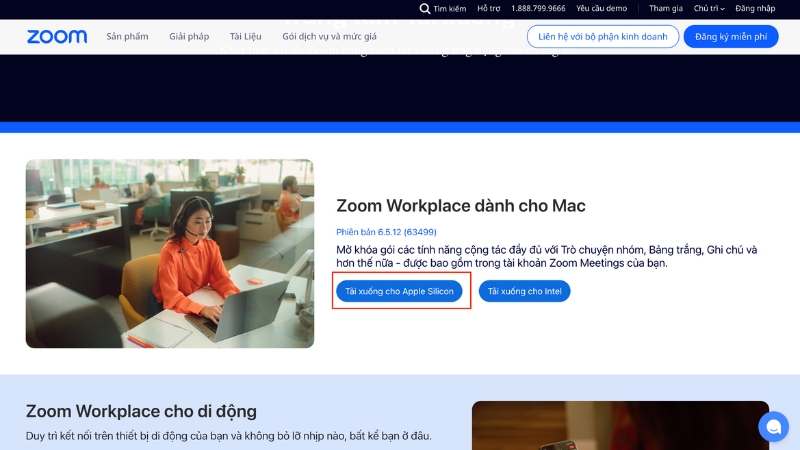The width and height of the screenshot is (800, 450).
Task: Click Tham gia link
Action: point(666,8)
